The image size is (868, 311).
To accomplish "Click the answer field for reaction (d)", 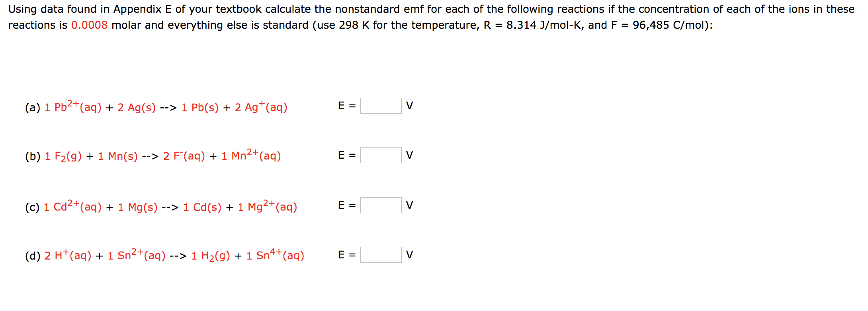I will (381, 254).
